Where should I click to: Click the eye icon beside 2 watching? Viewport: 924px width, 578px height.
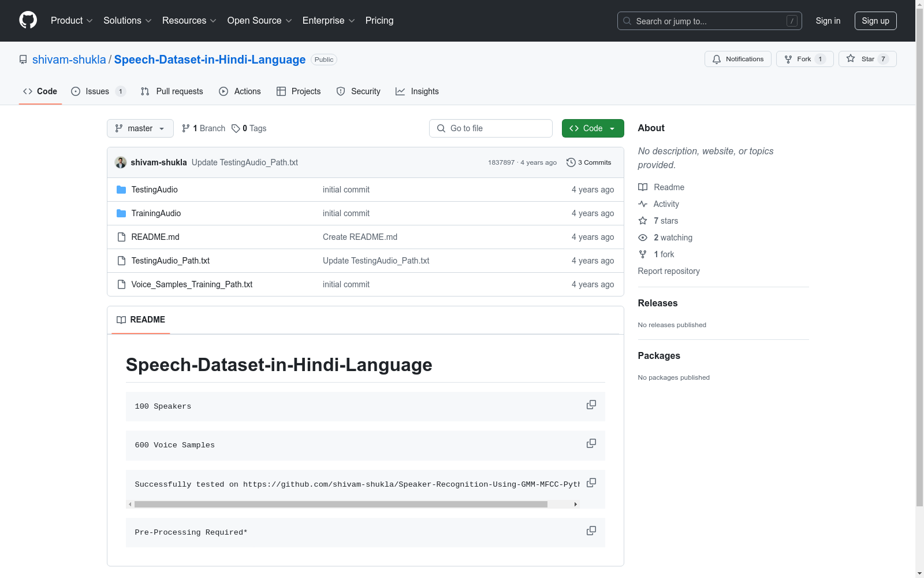point(643,238)
